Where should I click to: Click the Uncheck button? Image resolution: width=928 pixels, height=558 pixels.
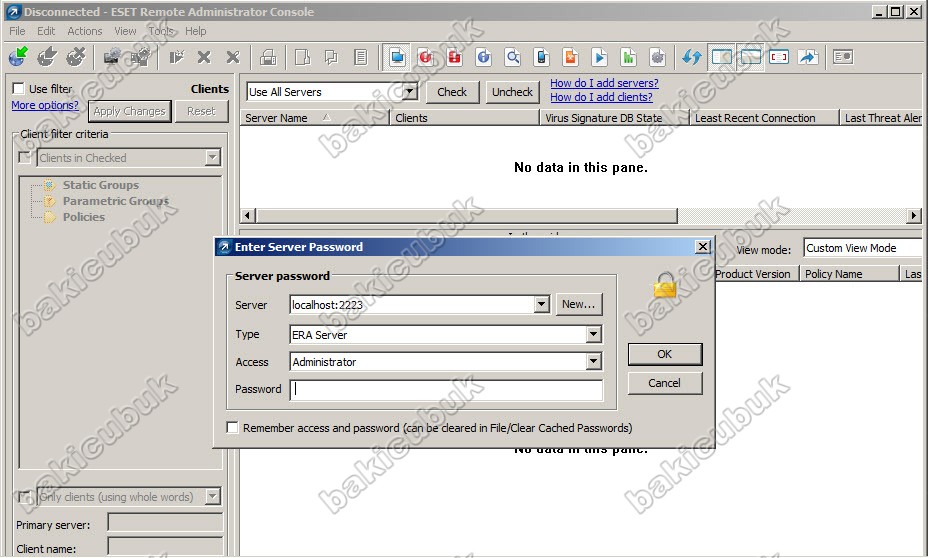click(x=513, y=92)
